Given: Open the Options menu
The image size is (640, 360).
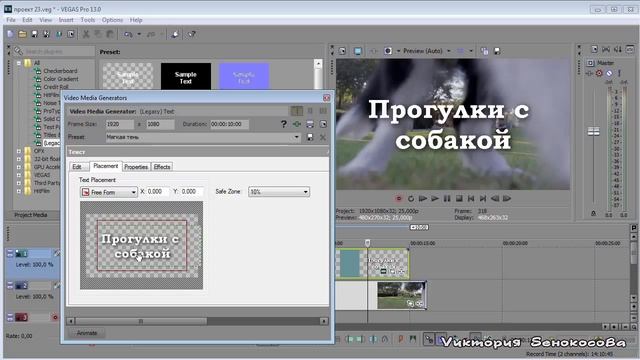Looking at the screenshot, I should click(x=112, y=20).
